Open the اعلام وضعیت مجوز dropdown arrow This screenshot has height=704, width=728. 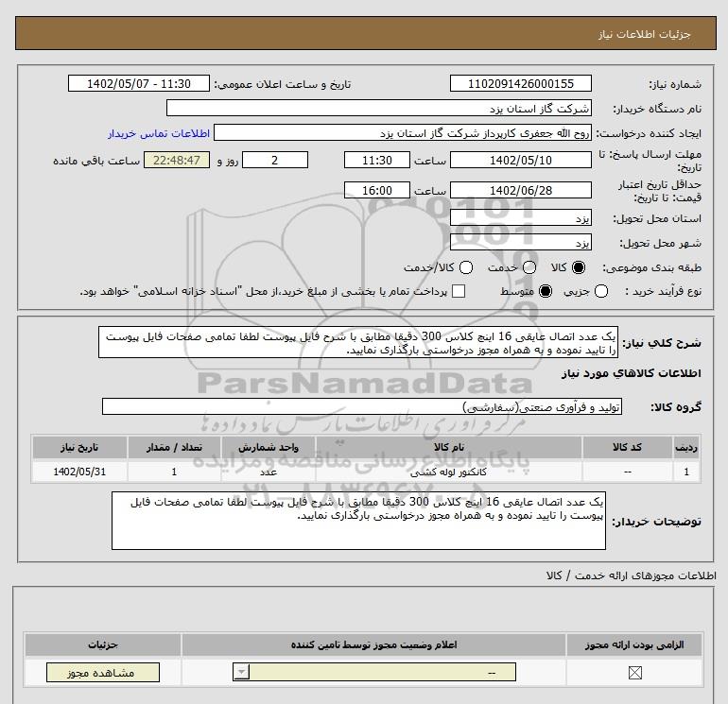242,672
